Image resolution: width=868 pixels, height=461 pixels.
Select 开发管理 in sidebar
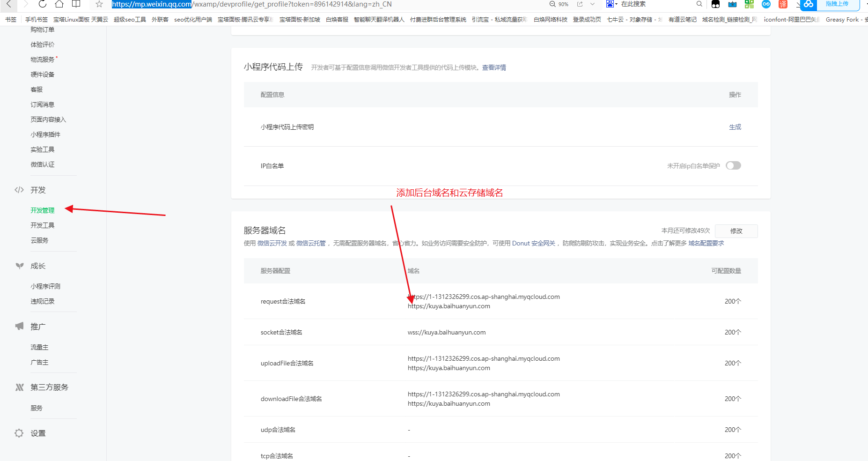(43, 210)
